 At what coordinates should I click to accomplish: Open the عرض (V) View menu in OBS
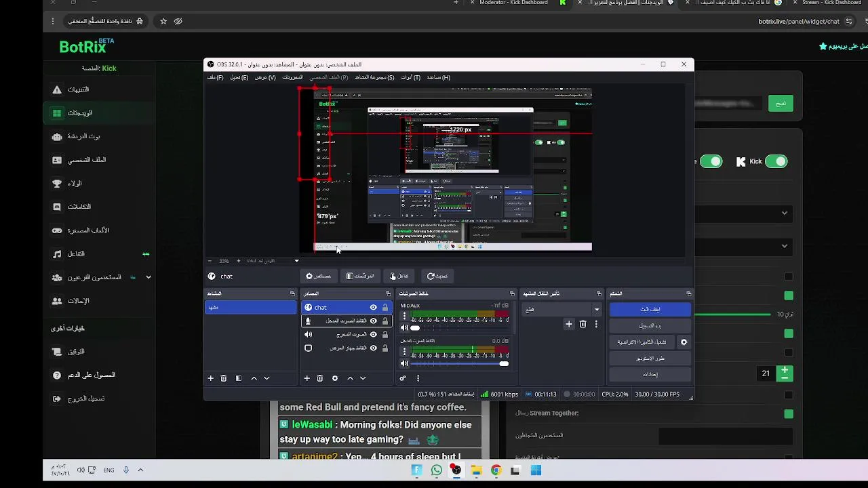[265, 77]
